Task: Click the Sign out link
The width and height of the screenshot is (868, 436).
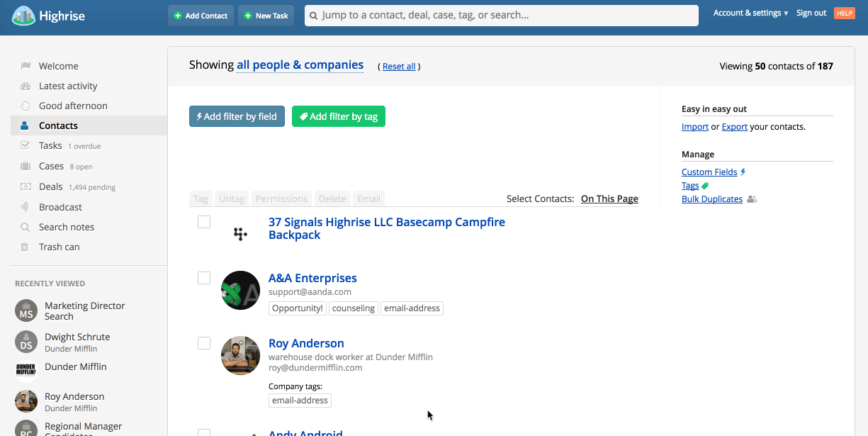Action: pyautogui.click(x=811, y=13)
